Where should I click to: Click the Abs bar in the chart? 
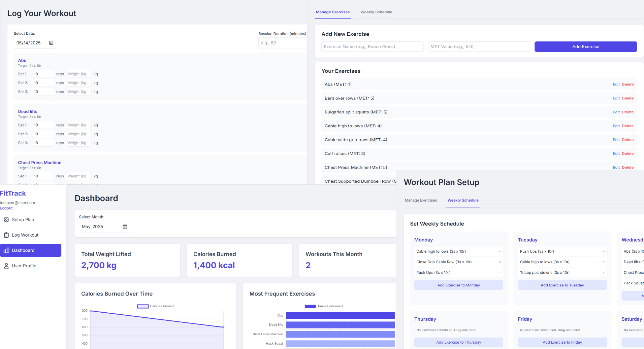pos(340,315)
